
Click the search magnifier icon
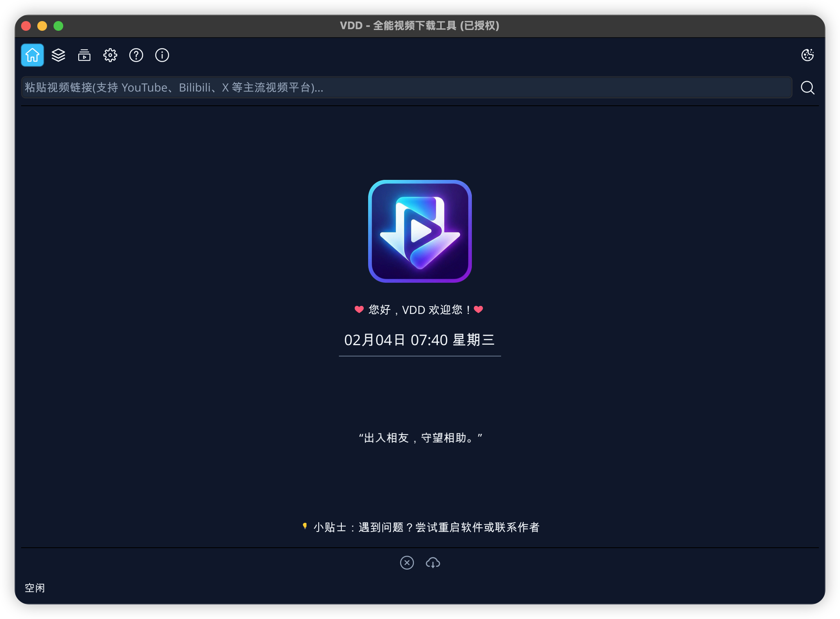(x=808, y=88)
